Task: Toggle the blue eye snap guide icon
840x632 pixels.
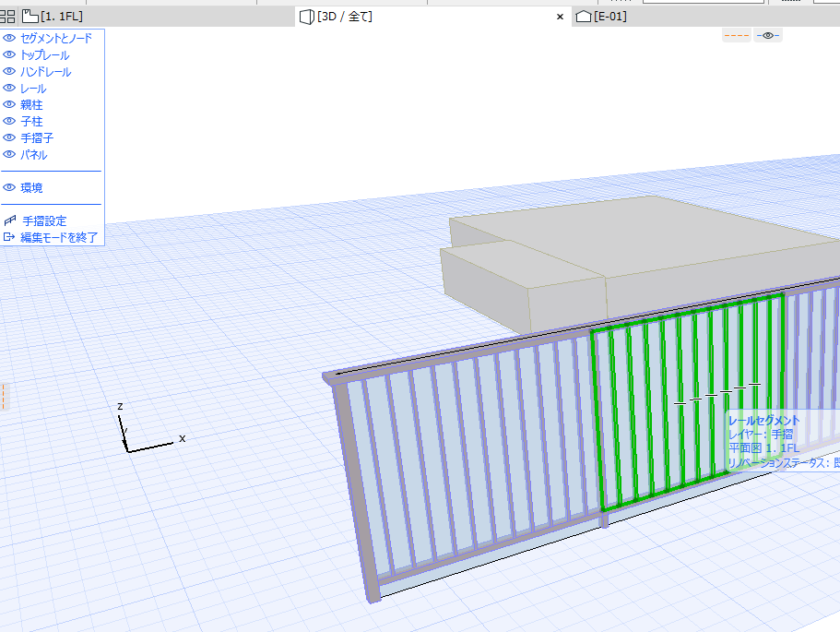Action: tap(768, 35)
